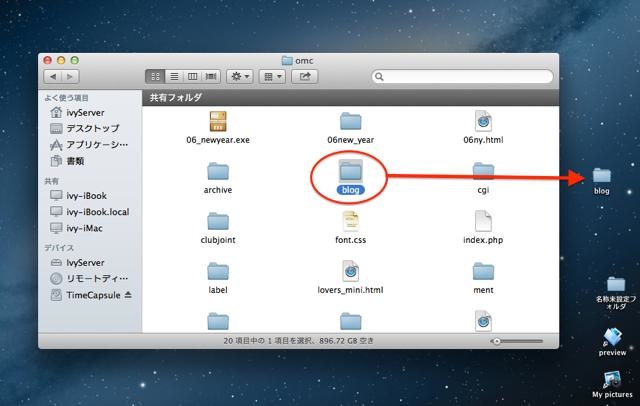The image size is (640, 406).
Task: Open the 06ny.html file
Action: [x=482, y=123]
